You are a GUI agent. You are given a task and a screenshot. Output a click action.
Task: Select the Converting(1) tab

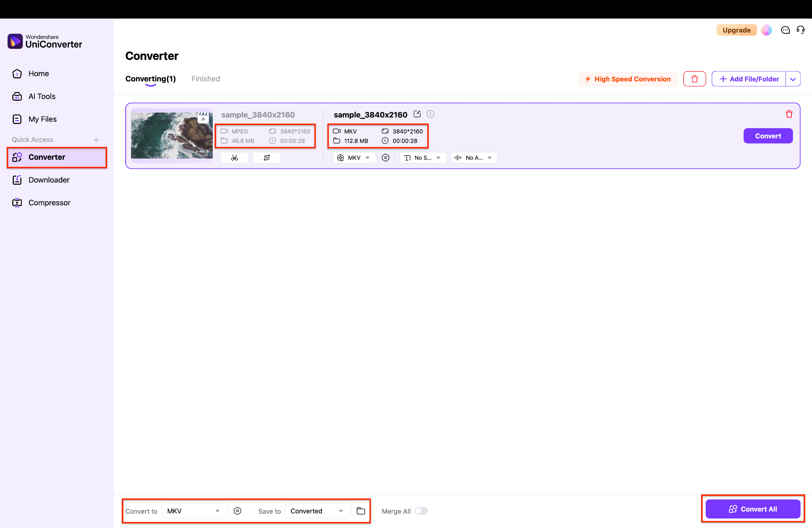coord(150,78)
